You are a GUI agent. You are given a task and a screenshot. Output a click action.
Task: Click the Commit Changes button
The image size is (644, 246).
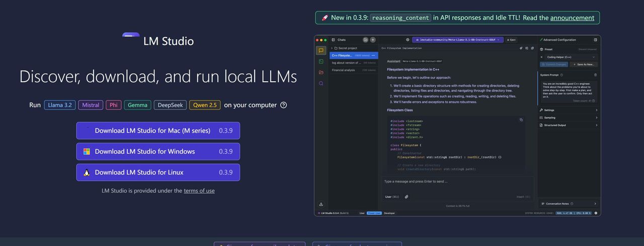pyautogui.click(x=554, y=65)
